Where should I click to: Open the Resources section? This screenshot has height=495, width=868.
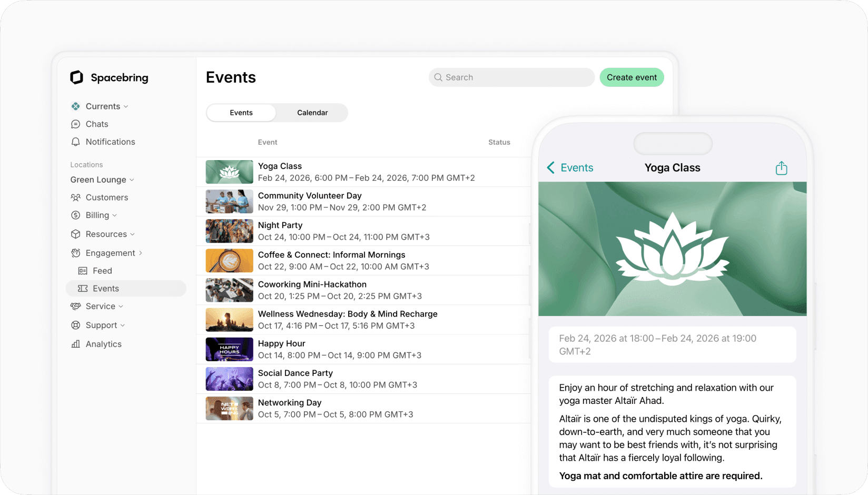106,234
